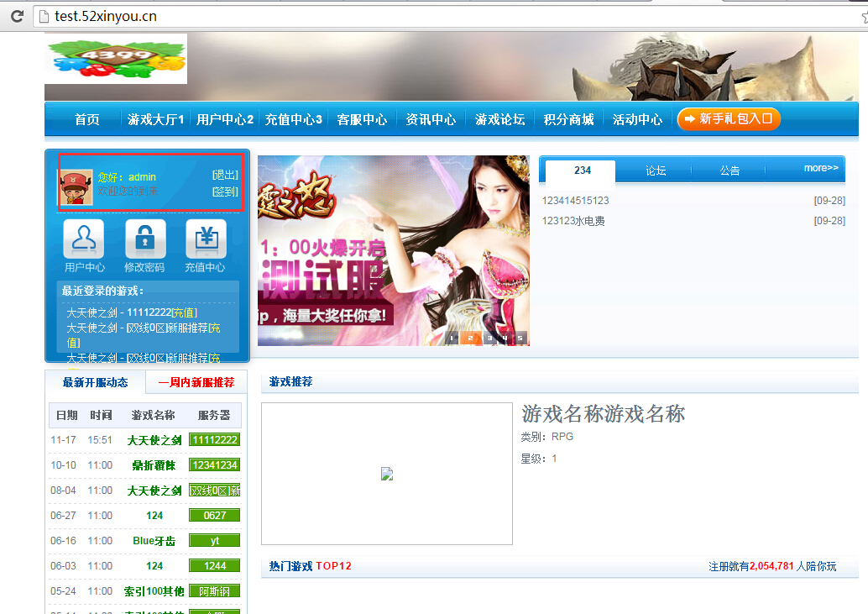This screenshot has height=614, width=868.
Task: Click the main promotional banner image
Action: click(x=394, y=251)
